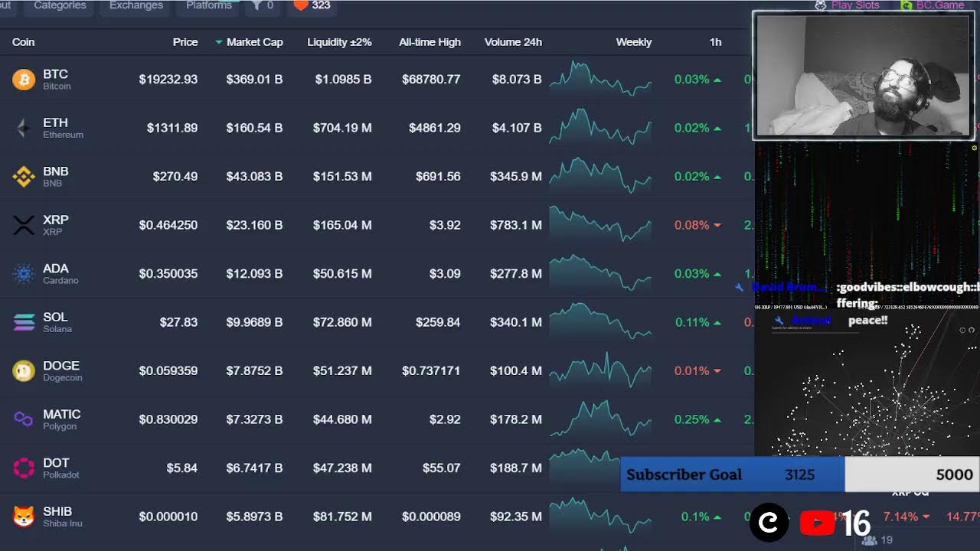This screenshot has width=980, height=551.
Task: Click the Dogecoin coin logo
Action: click(24, 370)
